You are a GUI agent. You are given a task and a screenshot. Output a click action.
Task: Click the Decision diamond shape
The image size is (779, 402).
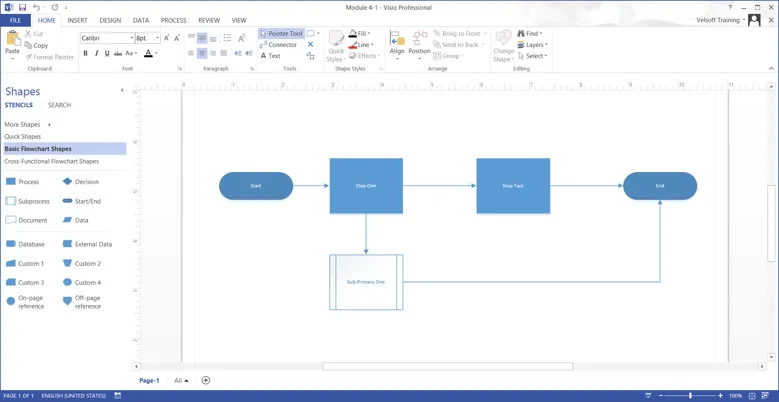(x=80, y=182)
